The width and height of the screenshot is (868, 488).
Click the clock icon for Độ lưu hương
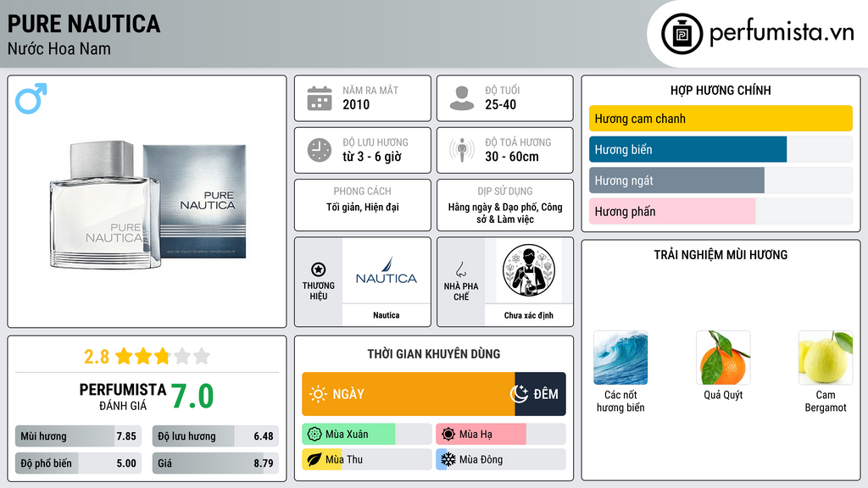tap(320, 150)
